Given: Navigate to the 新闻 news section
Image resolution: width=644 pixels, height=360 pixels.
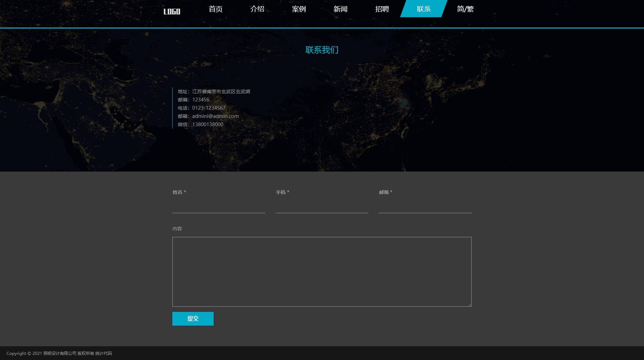Looking at the screenshot, I should coord(340,9).
